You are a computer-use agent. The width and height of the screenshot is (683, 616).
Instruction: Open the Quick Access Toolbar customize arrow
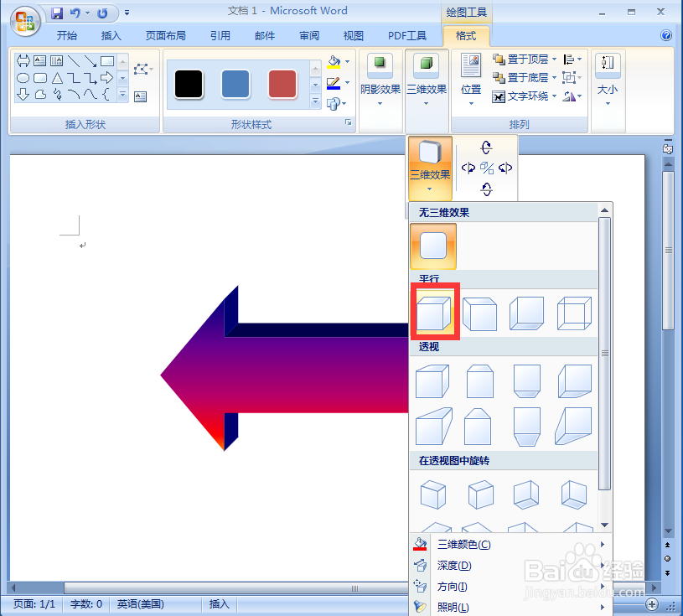(127, 13)
